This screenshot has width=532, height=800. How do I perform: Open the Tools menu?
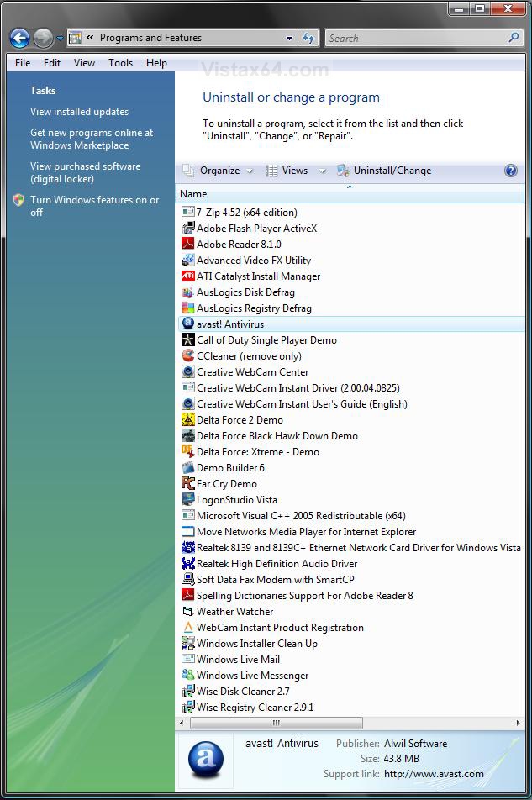tap(120, 63)
